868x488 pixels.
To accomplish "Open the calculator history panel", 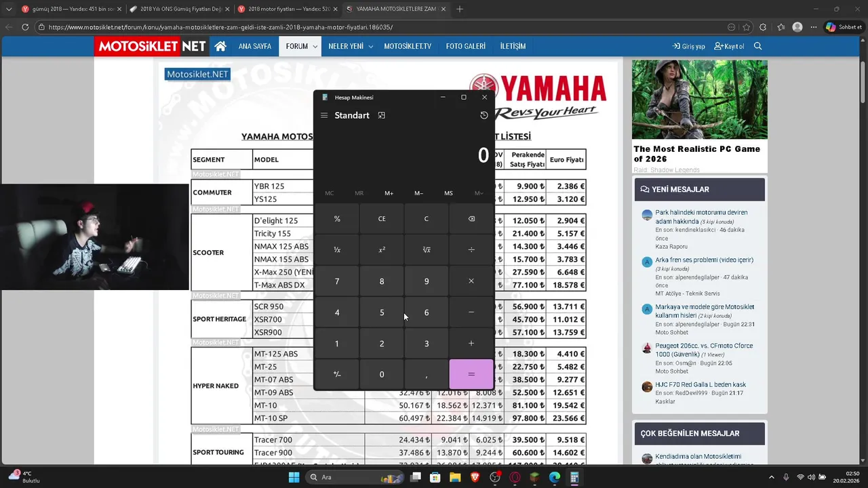I will (x=484, y=115).
